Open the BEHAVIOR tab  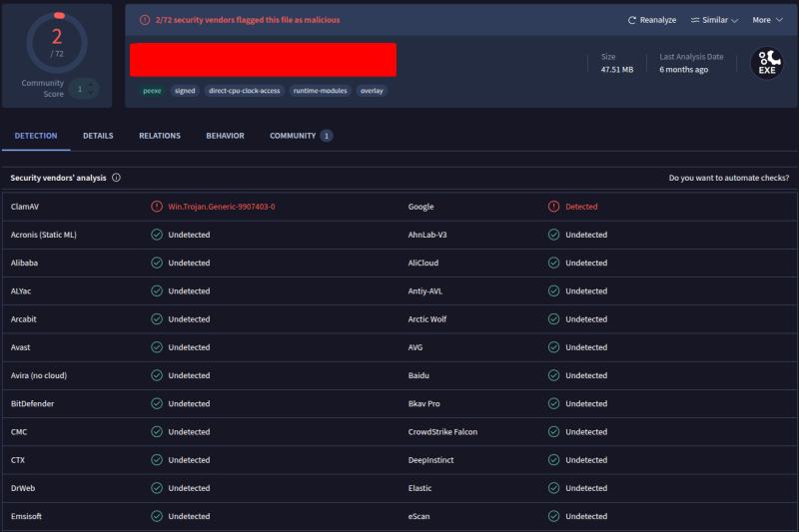coord(225,136)
